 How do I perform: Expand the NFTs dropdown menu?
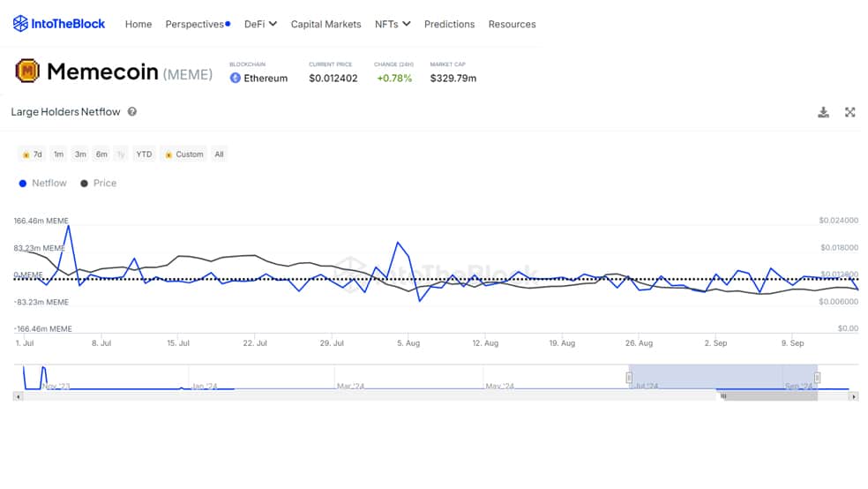(x=393, y=24)
